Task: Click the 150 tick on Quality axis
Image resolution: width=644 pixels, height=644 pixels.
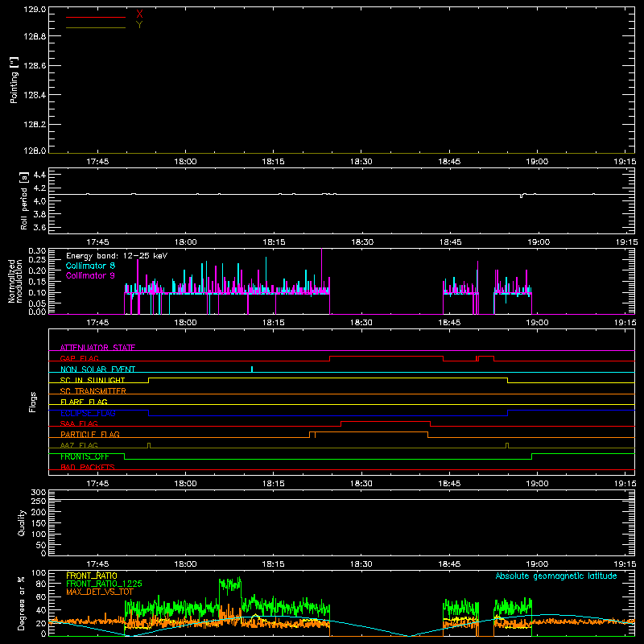Action: [39, 523]
